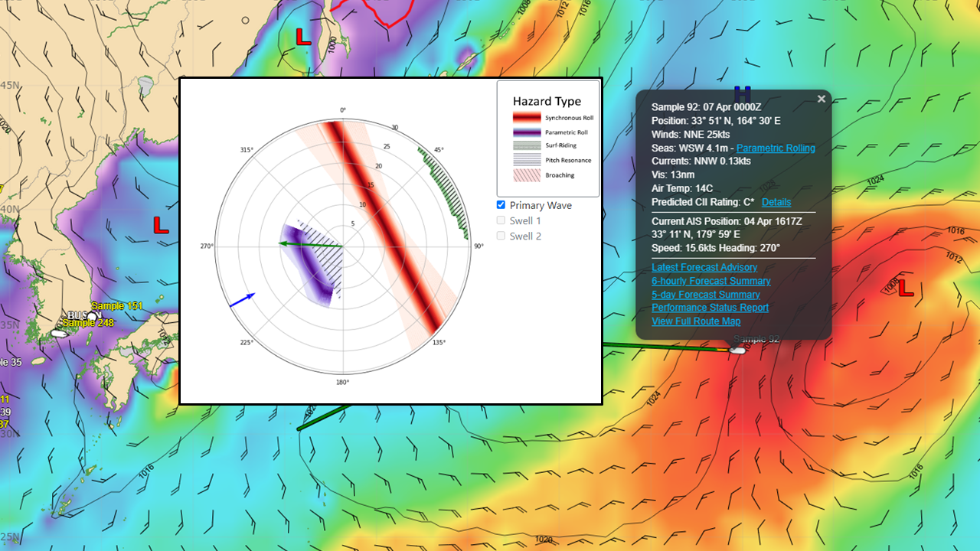
Task: Click Details next to Predicted CII Rating
Action: click(x=776, y=202)
